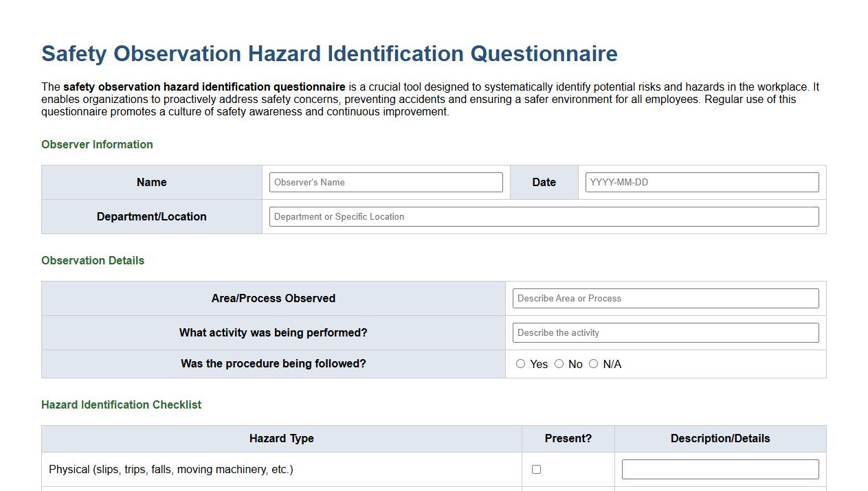Click the Describe Area or Process field

665,298
